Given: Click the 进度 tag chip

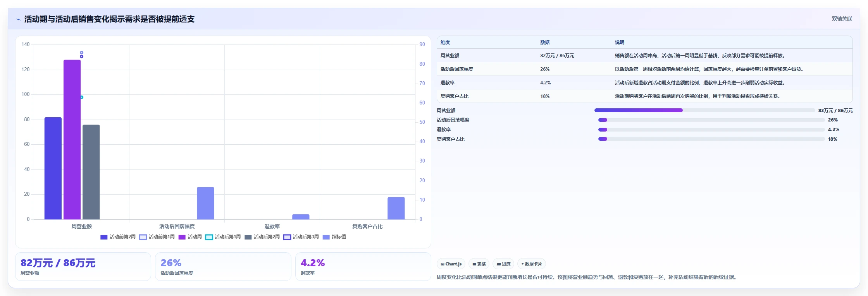Looking at the screenshot, I should click(503, 264).
